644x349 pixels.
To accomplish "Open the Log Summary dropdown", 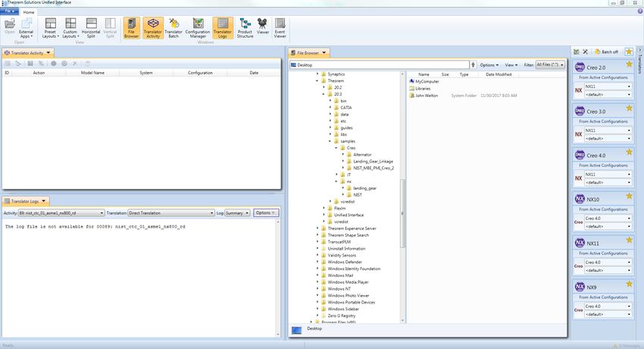I will click(237, 213).
